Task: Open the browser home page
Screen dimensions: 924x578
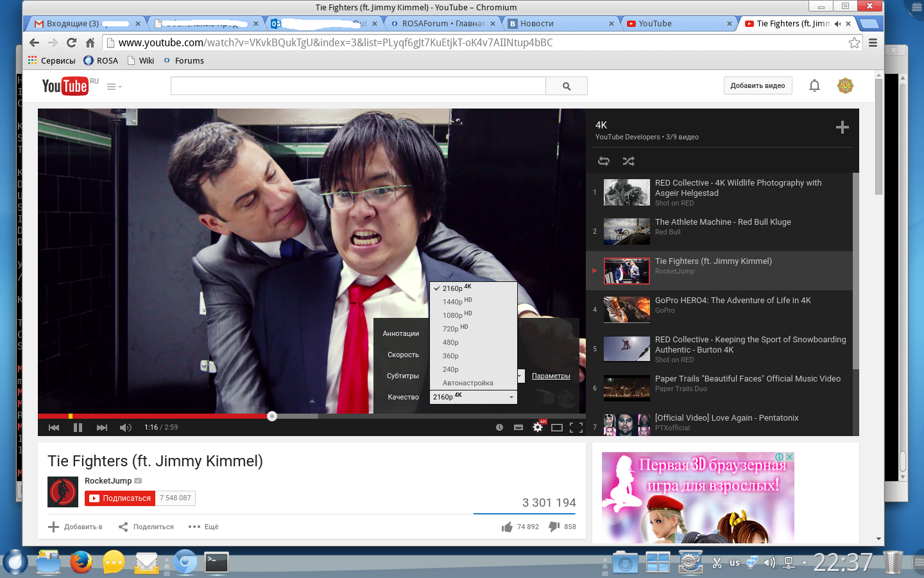Action: [x=90, y=43]
